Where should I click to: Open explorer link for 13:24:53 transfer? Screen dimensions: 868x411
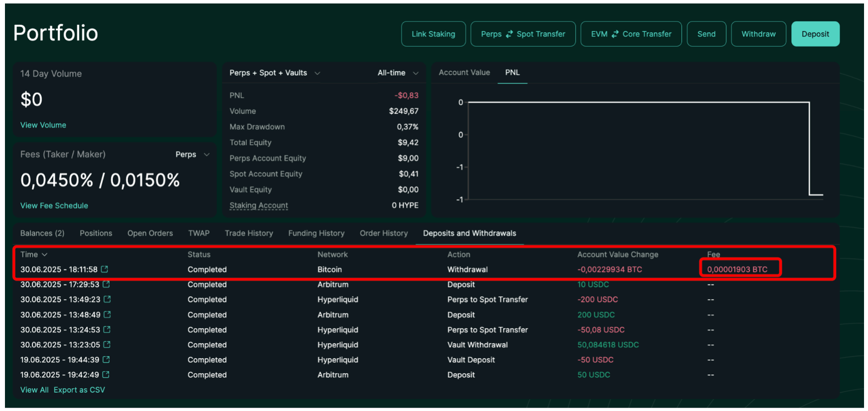point(107,330)
